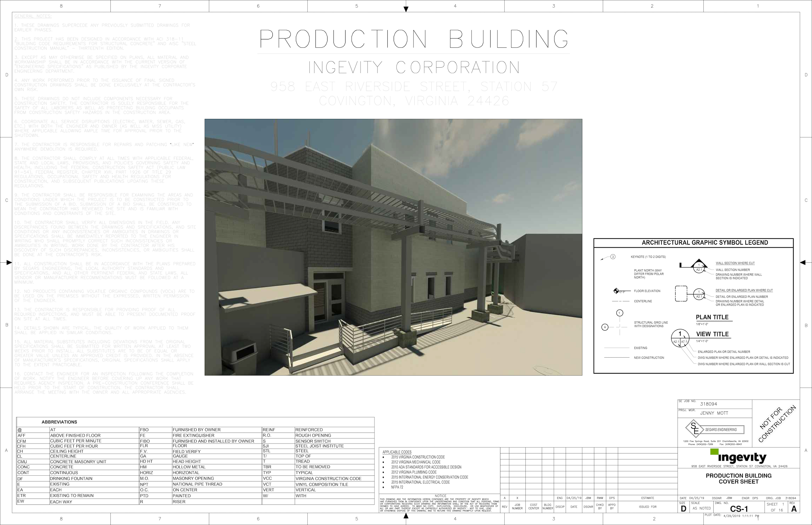Click 2012 VIRGINIA MECHANICAL CODE bullet

pyautogui.click(x=416, y=462)
